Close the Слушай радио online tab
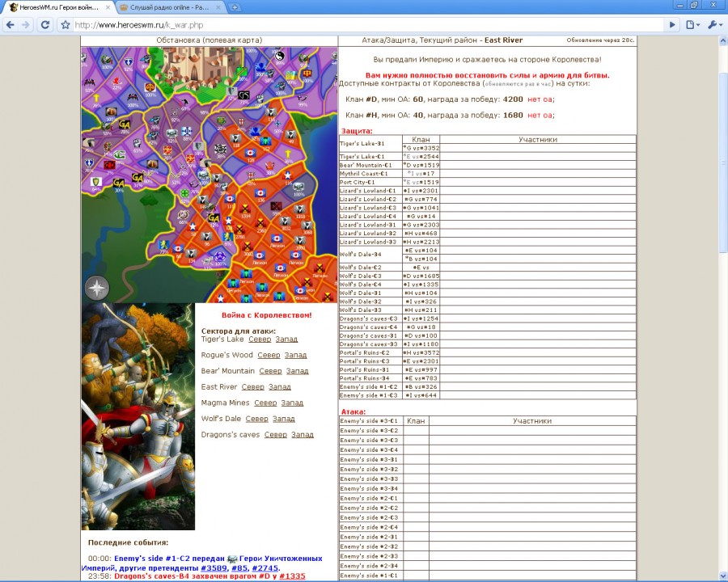This screenshot has width=728, height=582. click(x=218, y=7)
